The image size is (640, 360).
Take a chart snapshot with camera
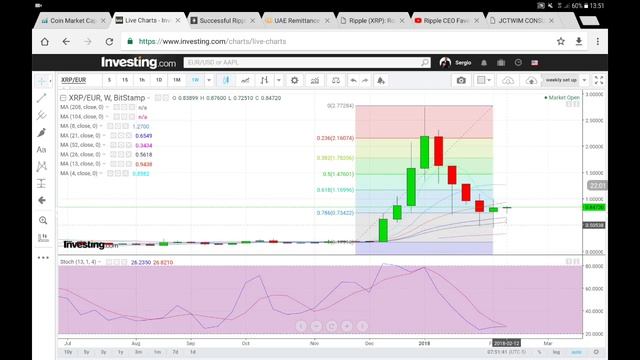(x=461, y=80)
